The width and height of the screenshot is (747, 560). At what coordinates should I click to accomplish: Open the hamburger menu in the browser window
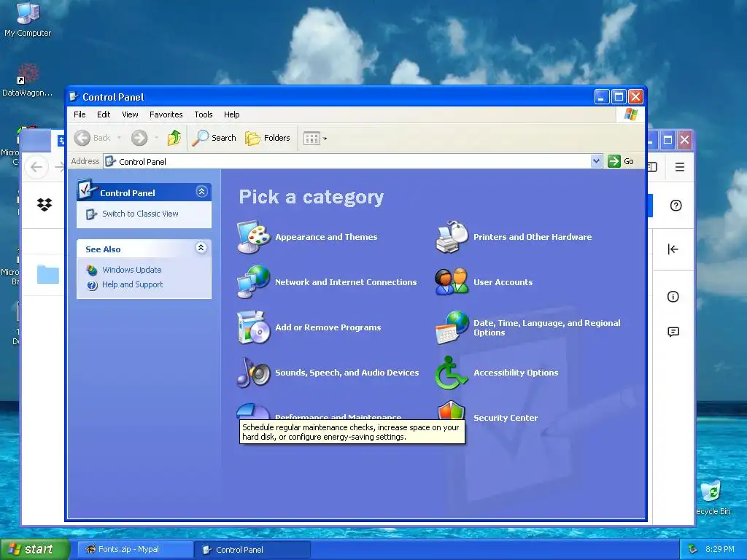coord(680,167)
